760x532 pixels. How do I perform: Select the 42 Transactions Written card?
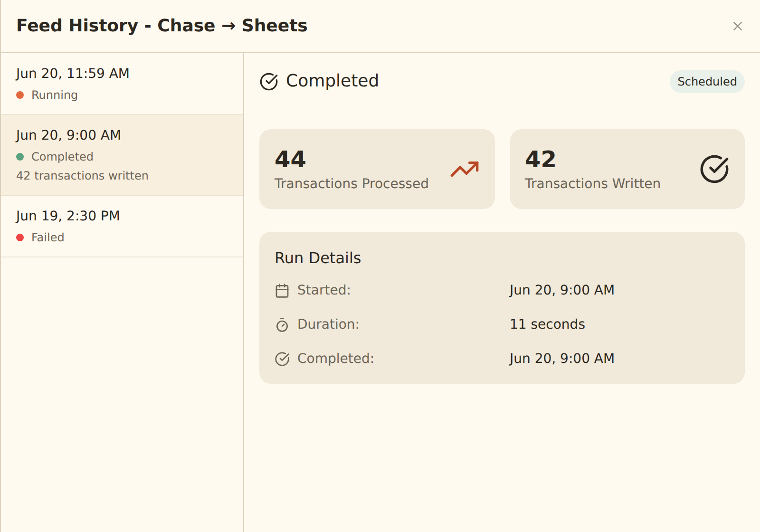[x=627, y=169]
